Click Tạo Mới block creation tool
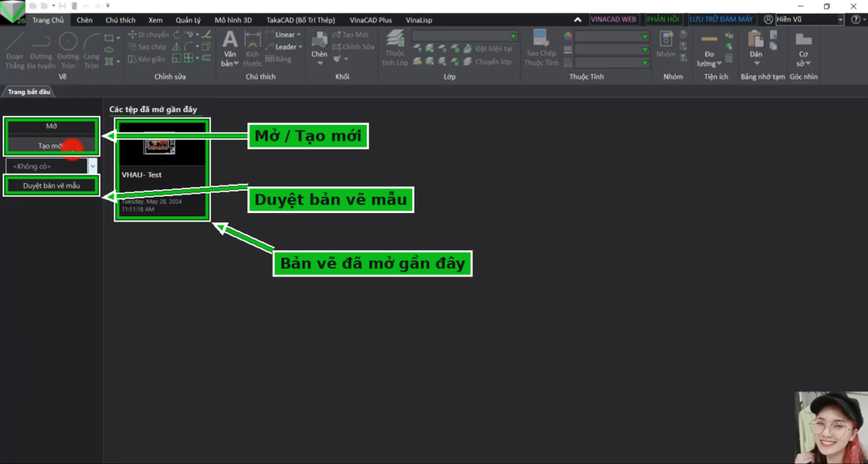 pyautogui.click(x=350, y=34)
